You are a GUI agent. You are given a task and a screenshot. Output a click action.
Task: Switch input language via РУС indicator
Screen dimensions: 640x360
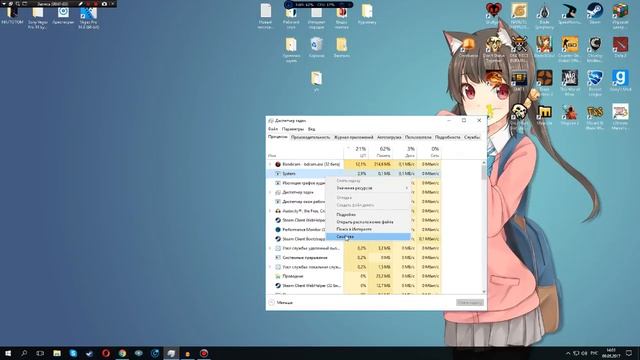[x=594, y=353]
